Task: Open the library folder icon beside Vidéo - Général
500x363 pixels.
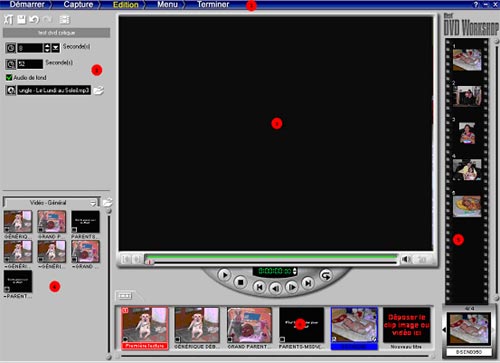Action: [107, 202]
